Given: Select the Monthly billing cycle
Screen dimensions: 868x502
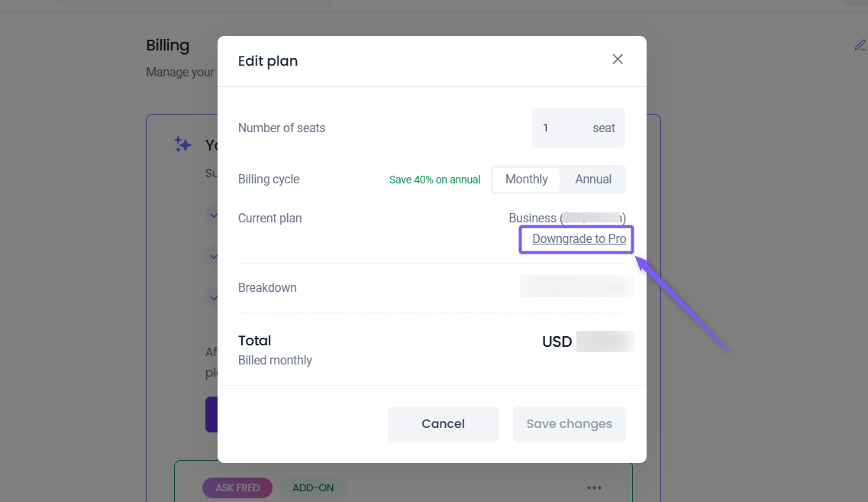Looking at the screenshot, I should (526, 180).
